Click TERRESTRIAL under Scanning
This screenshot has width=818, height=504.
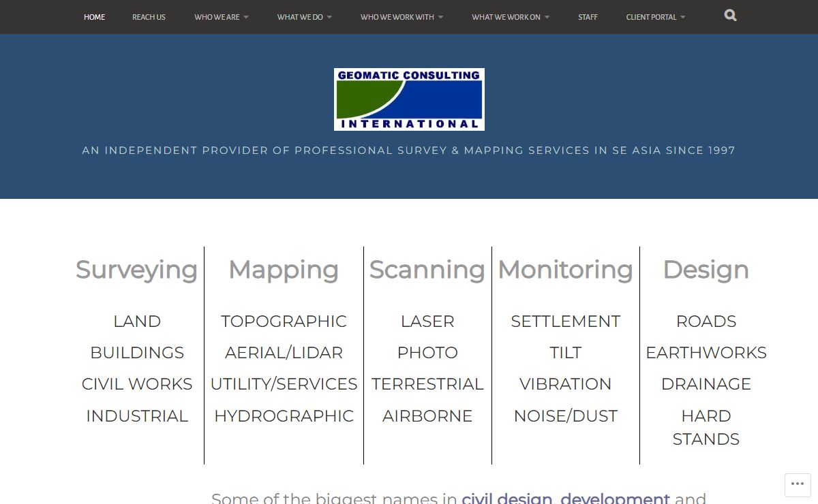coord(427,384)
